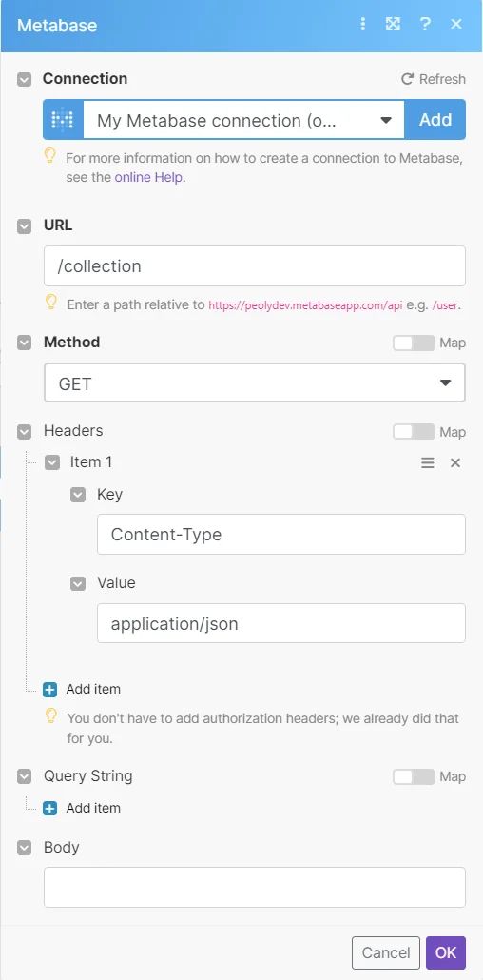The image size is (483, 980).
Task: Remove Item 1 with its X icon
Action: point(455,463)
